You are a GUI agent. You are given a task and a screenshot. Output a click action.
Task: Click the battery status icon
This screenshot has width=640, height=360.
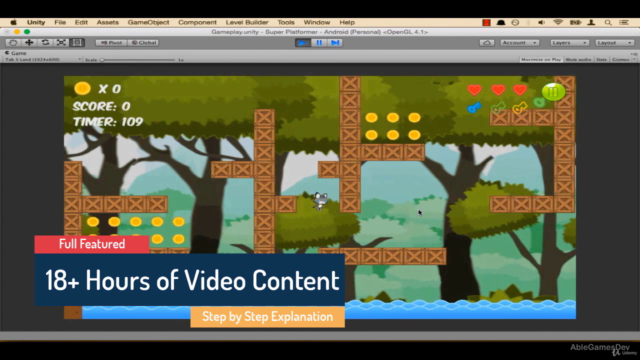coord(576,22)
